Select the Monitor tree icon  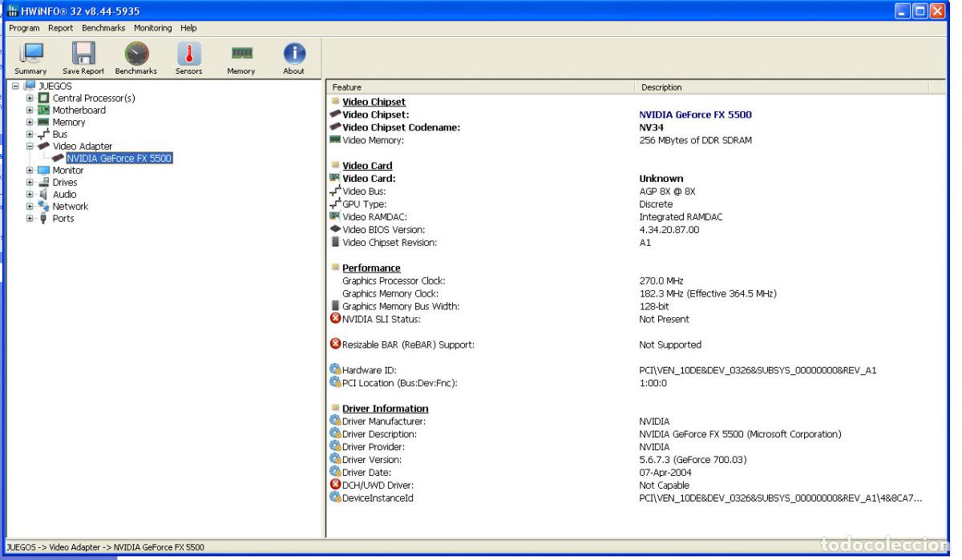click(x=44, y=170)
